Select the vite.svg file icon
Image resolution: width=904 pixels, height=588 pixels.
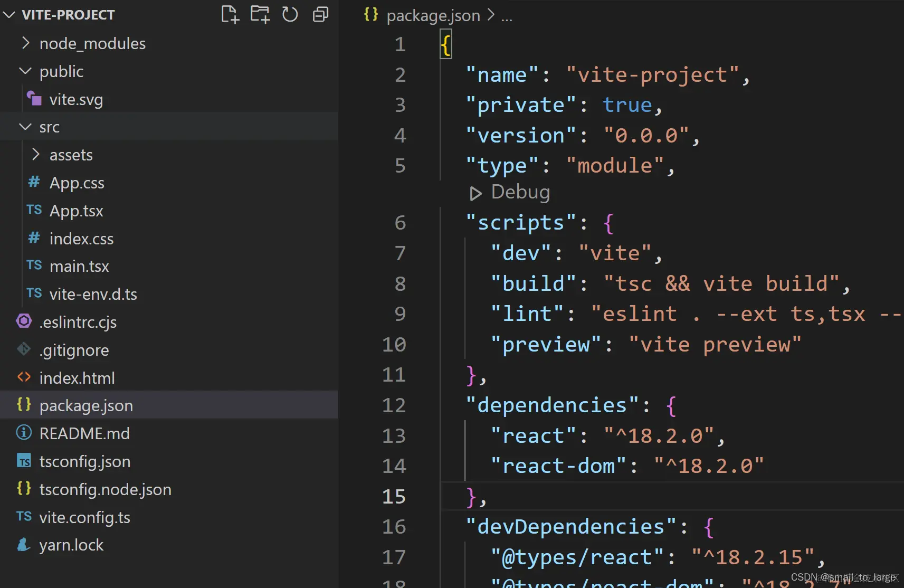click(x=34, y=99)
